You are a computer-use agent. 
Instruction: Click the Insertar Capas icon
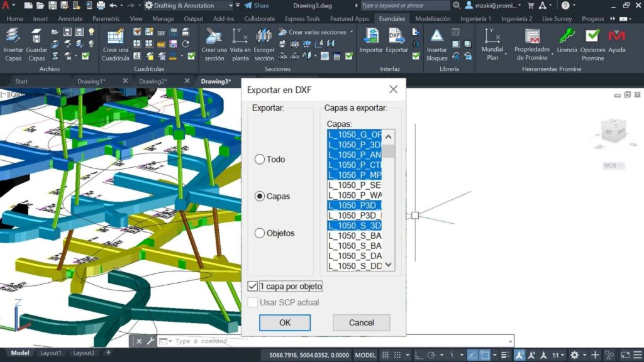[x=13, y=36]
